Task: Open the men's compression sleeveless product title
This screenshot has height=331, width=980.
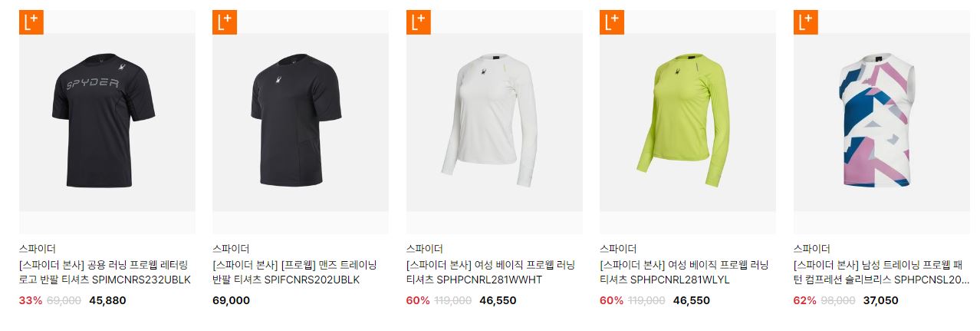Action: coord(881,273)
